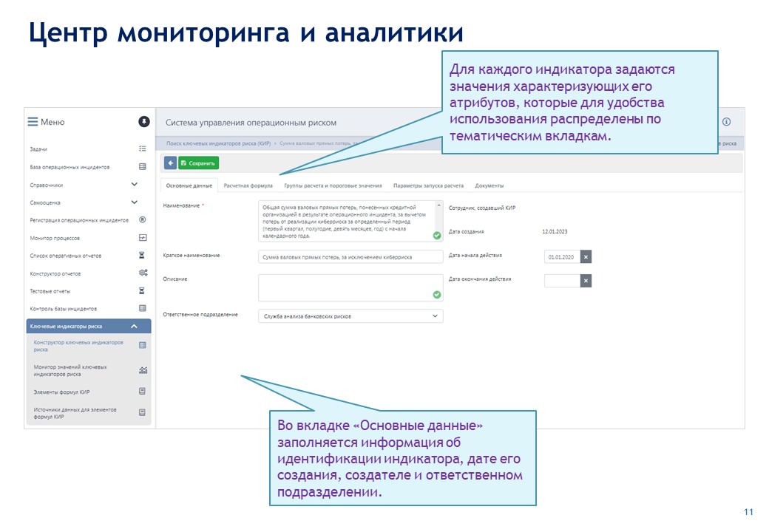Open Задачи list icon

(x=142, y=149)
